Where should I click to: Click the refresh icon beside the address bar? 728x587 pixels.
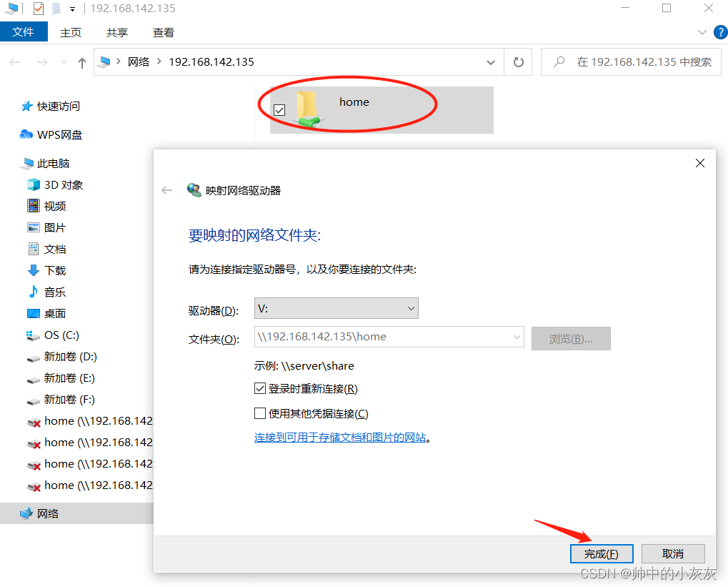click(518, 62)
